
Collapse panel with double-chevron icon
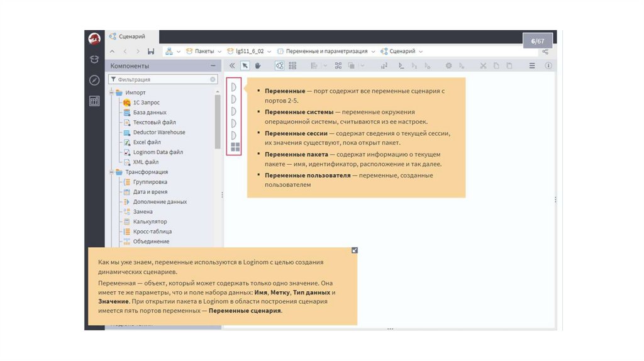pos(232,65)
